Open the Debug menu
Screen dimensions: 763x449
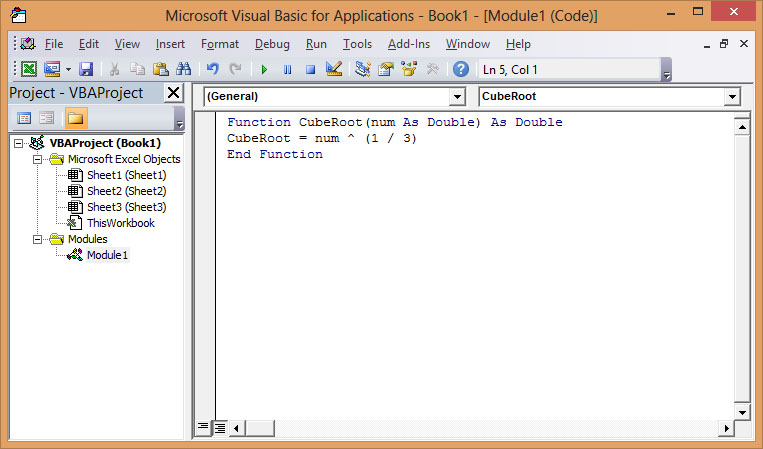click(272, 44)
